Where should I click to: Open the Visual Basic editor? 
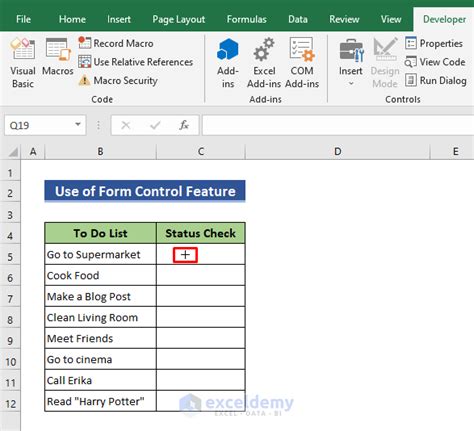tap(22, 63)
